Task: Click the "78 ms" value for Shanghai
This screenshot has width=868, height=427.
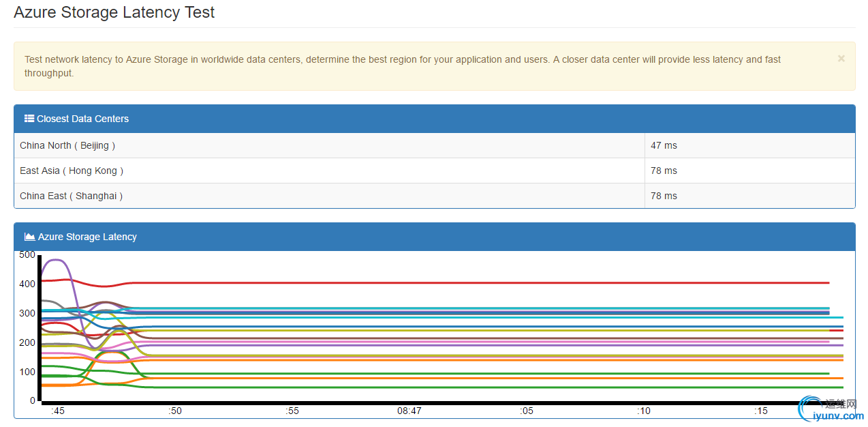Action: point(664,196)
